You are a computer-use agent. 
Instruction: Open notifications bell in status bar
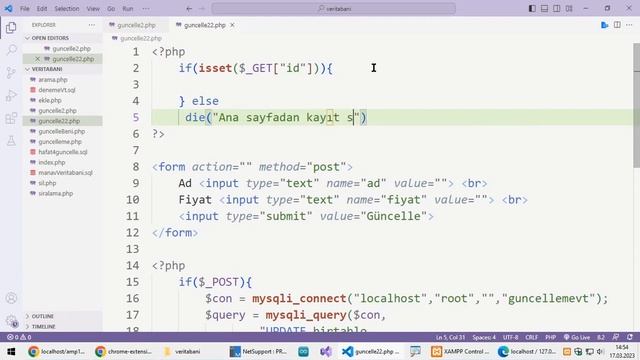630,337
